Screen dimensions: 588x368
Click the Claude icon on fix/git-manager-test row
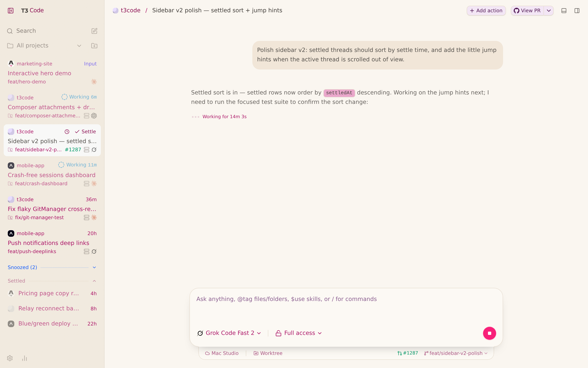(x=94, y=218)
